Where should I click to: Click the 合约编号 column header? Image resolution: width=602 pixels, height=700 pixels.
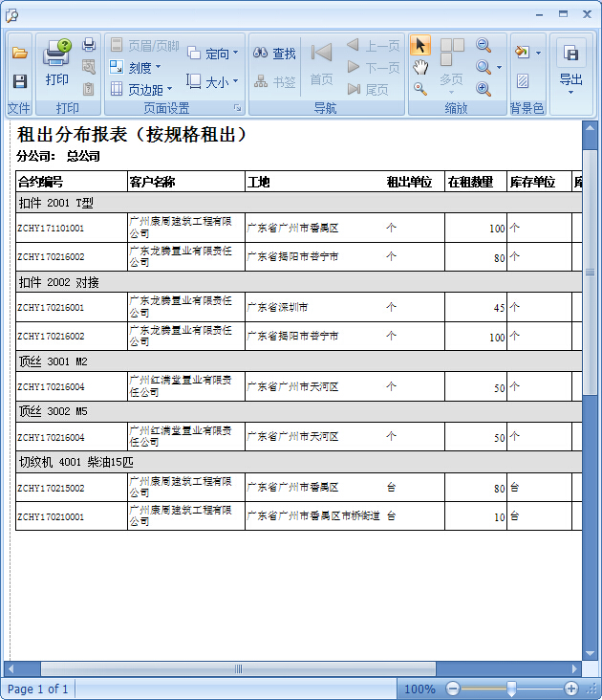tap(72, 182)
